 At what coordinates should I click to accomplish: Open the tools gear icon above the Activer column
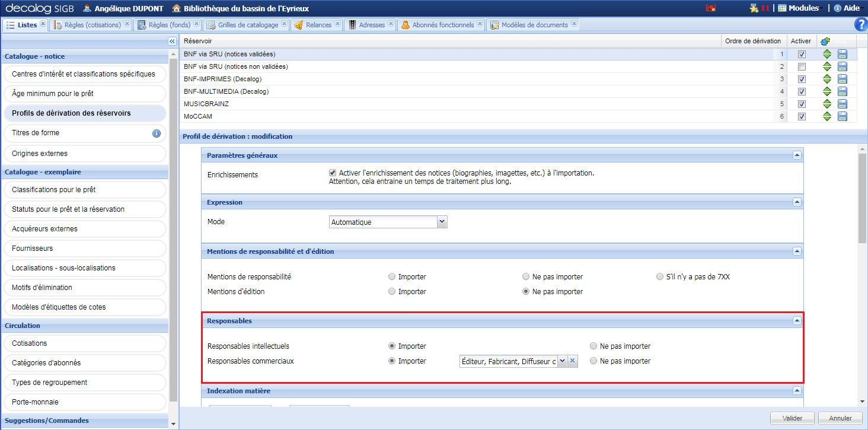825,40
